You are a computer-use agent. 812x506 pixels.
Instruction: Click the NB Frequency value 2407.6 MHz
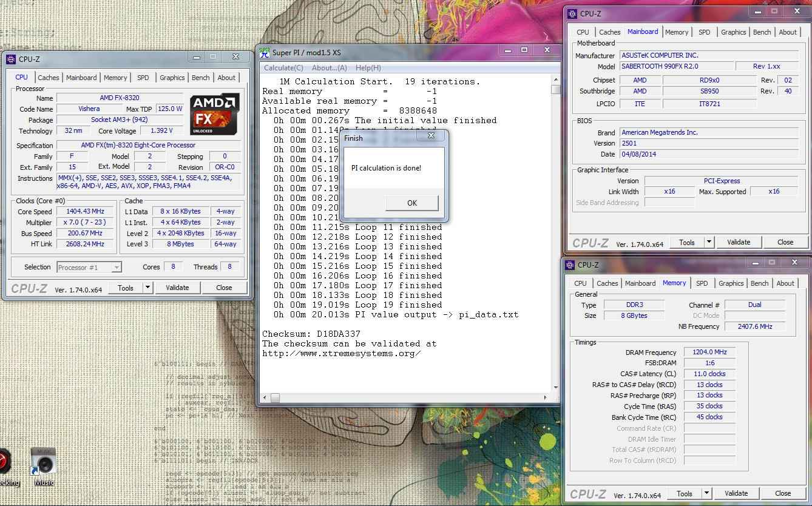(x=755, y=326)
